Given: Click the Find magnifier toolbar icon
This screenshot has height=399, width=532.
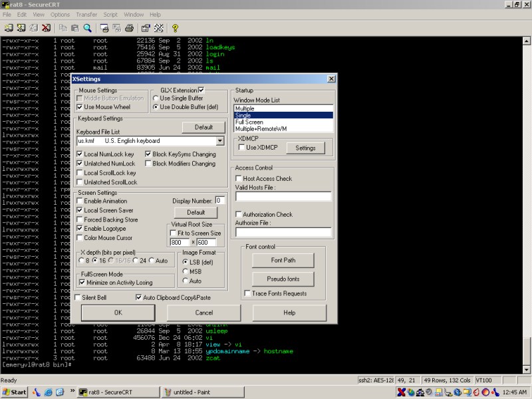Looking at the screenshot, I should 87,28.
